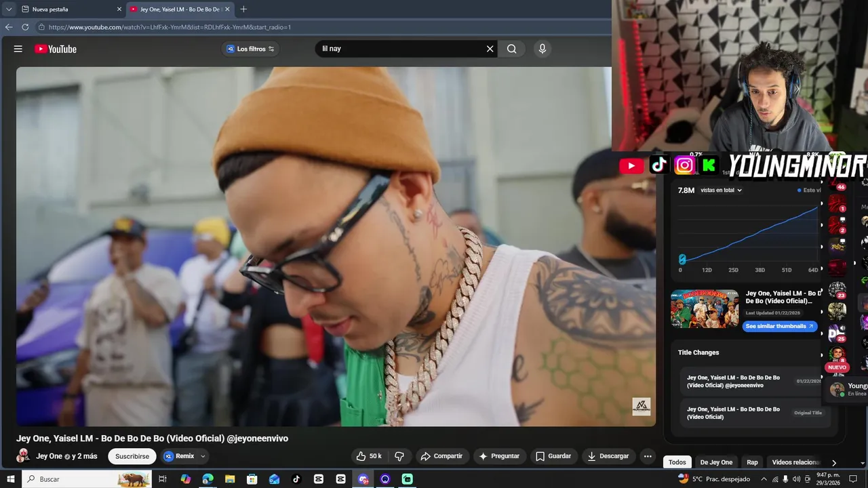Reload the page
This screenshot has width=868, height=488.
point(25,27)
